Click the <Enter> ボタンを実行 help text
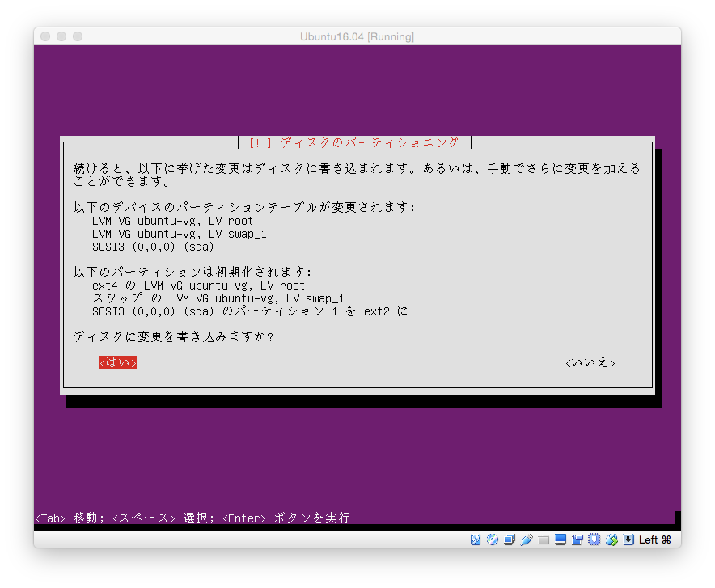The image size is (715, 588). 286,518
